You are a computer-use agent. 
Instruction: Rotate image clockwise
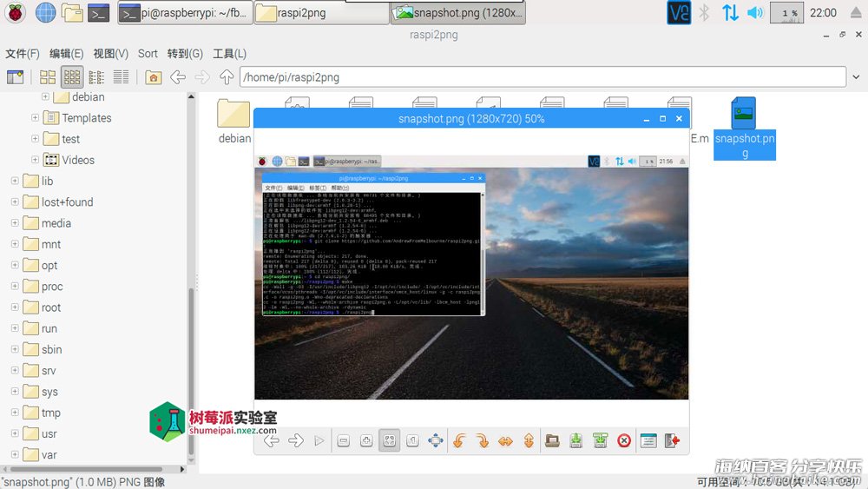482,441
